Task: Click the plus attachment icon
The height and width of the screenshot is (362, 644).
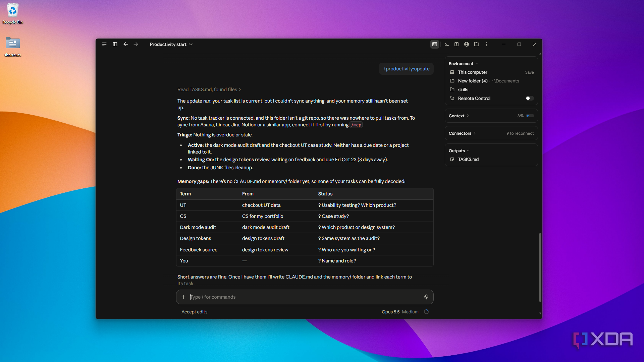Action: click(x=183, y=297)
